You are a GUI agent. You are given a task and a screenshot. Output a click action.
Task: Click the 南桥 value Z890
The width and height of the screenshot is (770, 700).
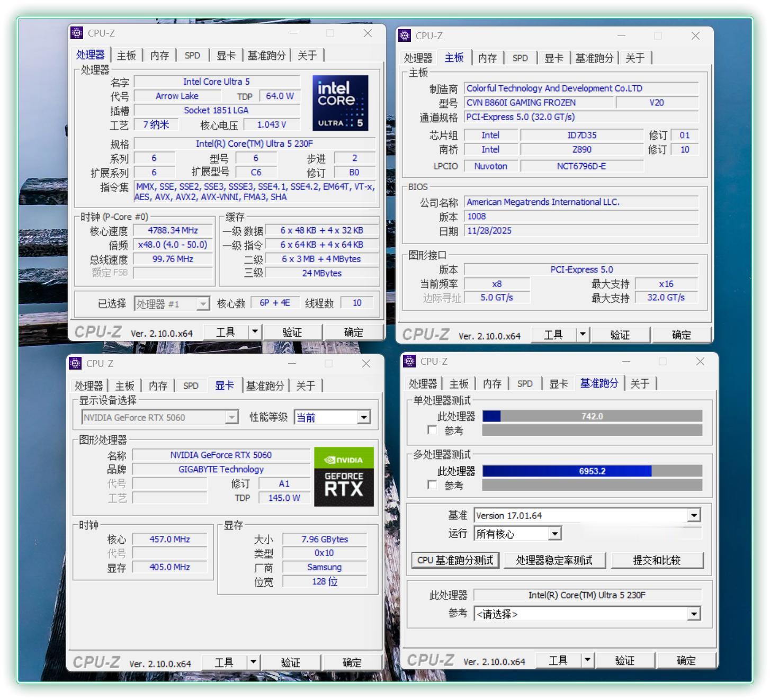(582, 149)
